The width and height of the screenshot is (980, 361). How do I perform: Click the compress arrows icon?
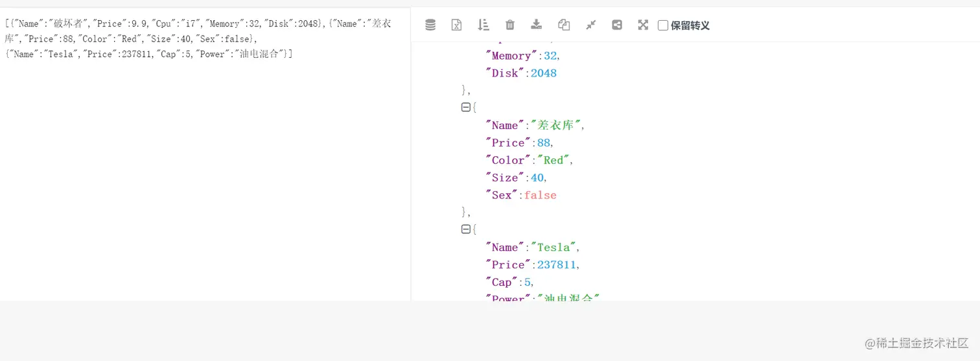590,25
